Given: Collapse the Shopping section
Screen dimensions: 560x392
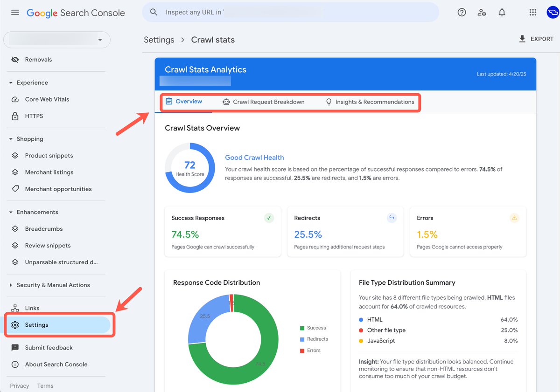Looking at the screenshot, I should [11, 139].
